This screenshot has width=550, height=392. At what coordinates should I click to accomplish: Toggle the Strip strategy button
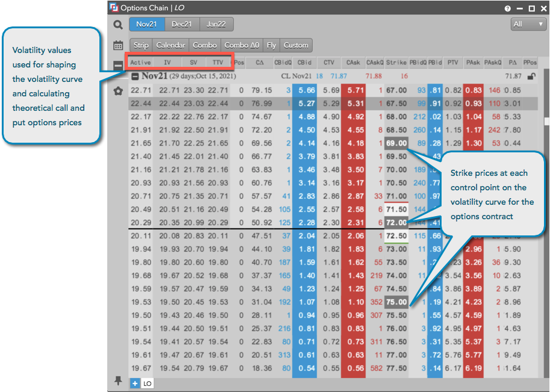pyautogui.click(x=141, y=45)
